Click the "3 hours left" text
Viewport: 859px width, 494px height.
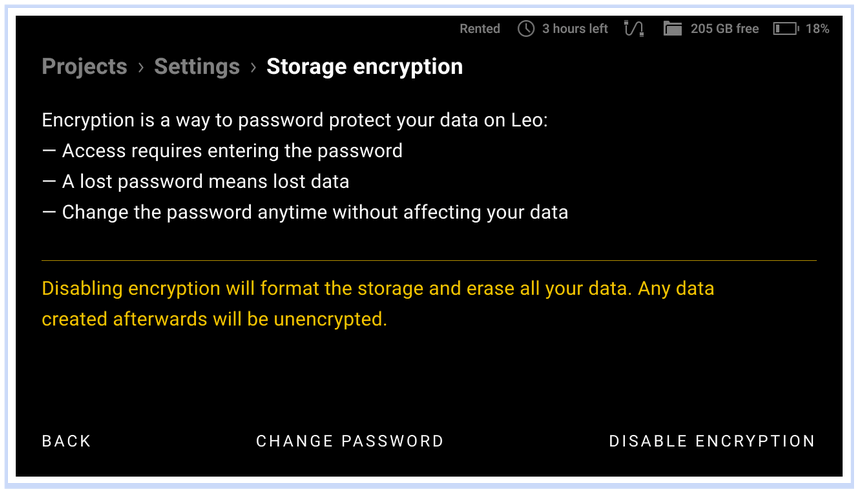coord(575,29)
